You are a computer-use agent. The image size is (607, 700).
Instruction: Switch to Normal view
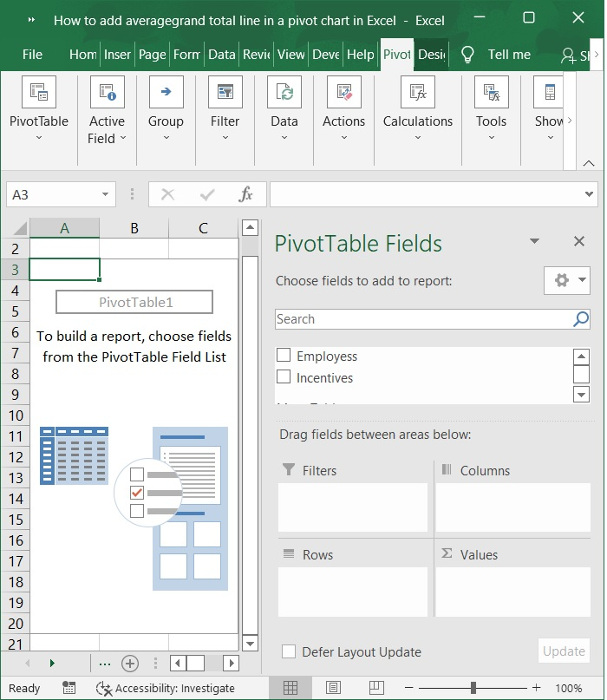290,688
